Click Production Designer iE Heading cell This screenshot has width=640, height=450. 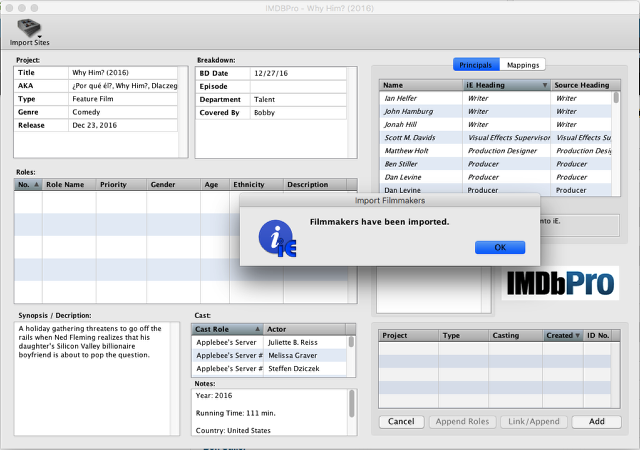[x=507, y=151]
